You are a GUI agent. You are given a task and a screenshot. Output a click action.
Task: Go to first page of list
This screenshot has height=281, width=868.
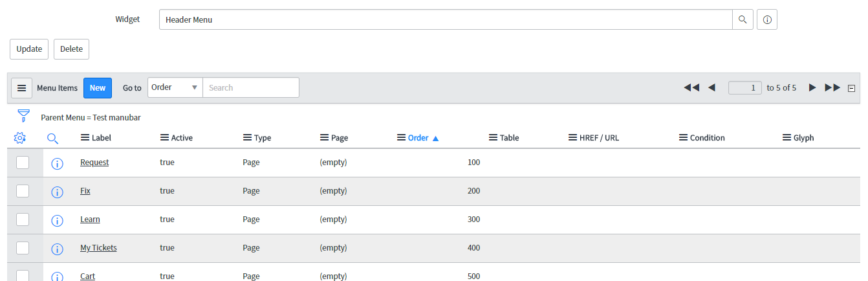coord(691,87)
